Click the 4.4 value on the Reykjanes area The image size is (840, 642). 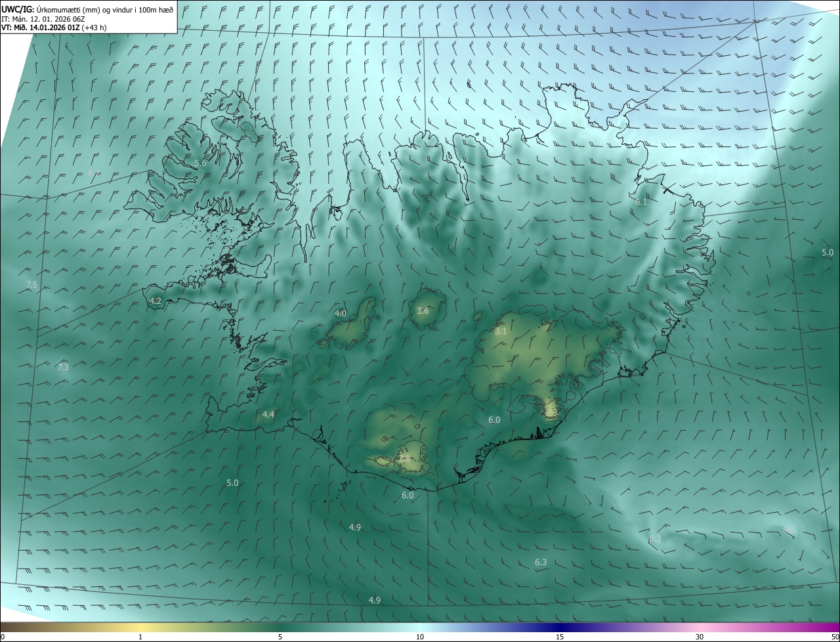pyautogui.click(x=268, y=415)
